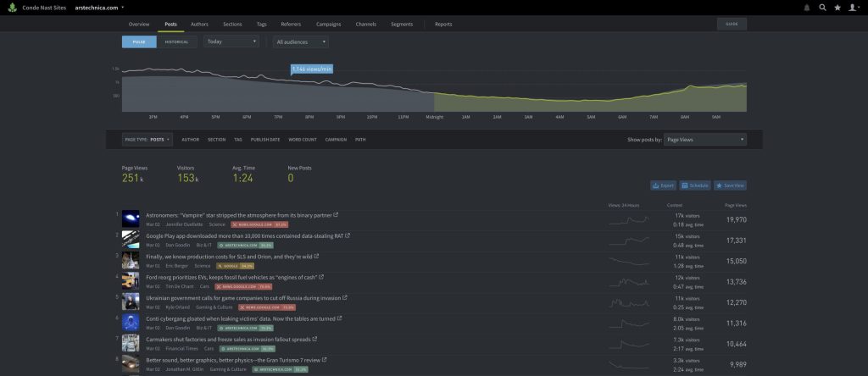Viewport: 868px width, 376px height.
Task: Open Show posts by Page Views dropdown
Action: point(705,140)
